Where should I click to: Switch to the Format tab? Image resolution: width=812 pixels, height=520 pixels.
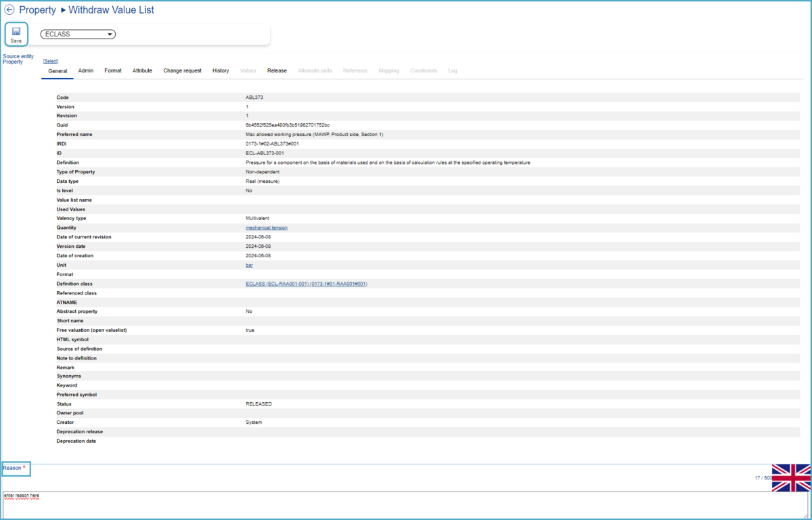113,70
